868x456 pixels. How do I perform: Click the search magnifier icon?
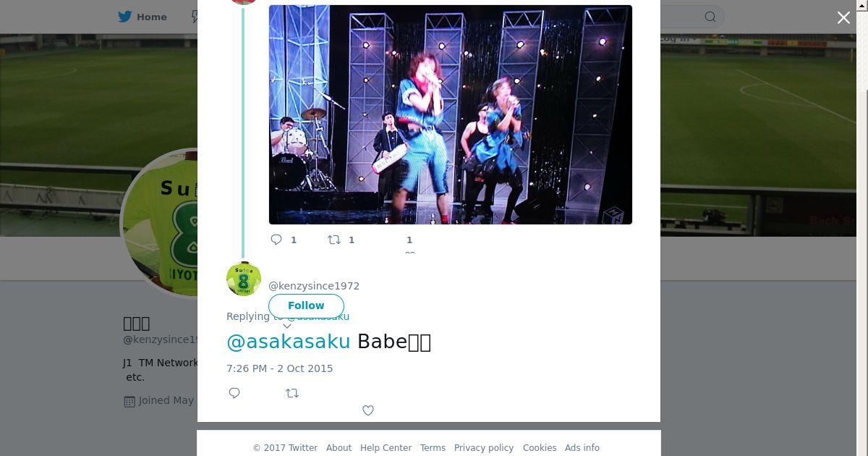pos(710,17)
